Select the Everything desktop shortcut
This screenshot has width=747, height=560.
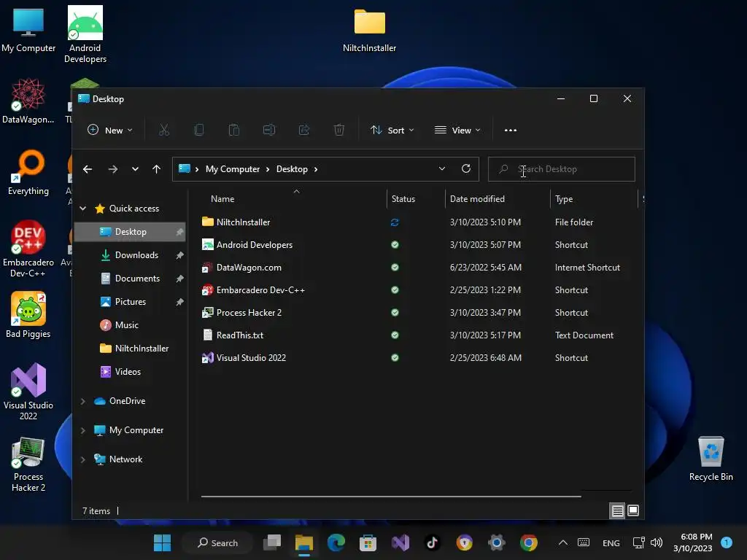point(28,172)
